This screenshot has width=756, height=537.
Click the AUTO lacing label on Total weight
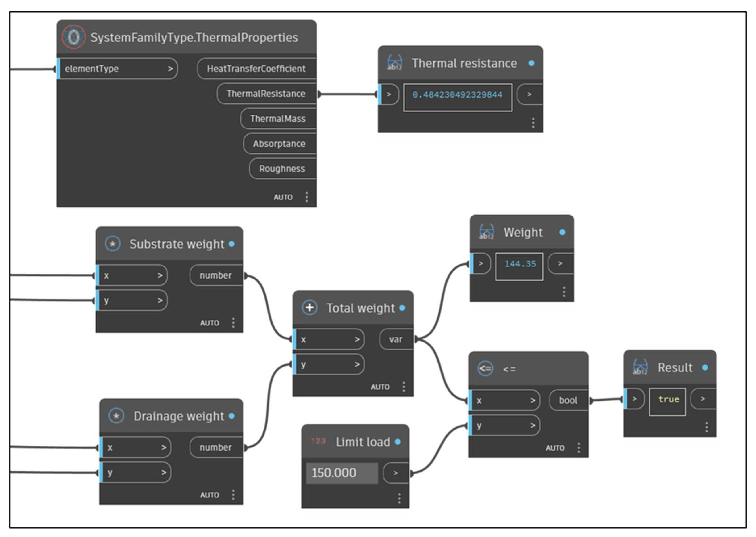coord(380,387)
